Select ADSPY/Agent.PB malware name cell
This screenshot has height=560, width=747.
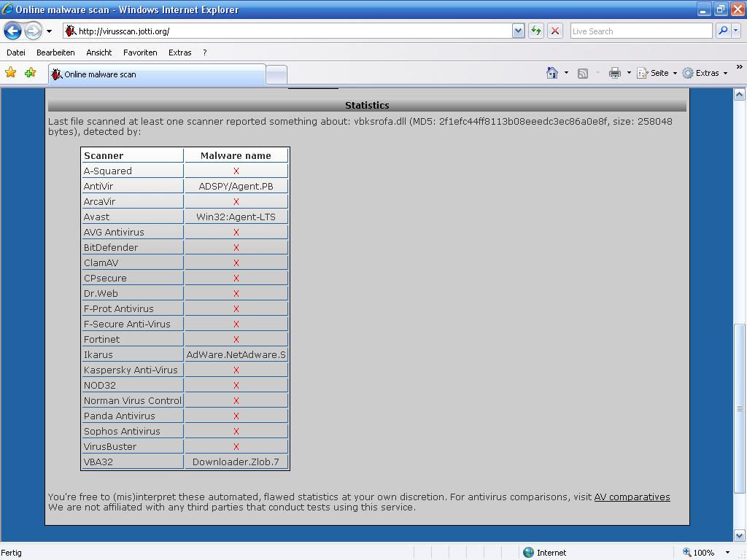point(236,186)
